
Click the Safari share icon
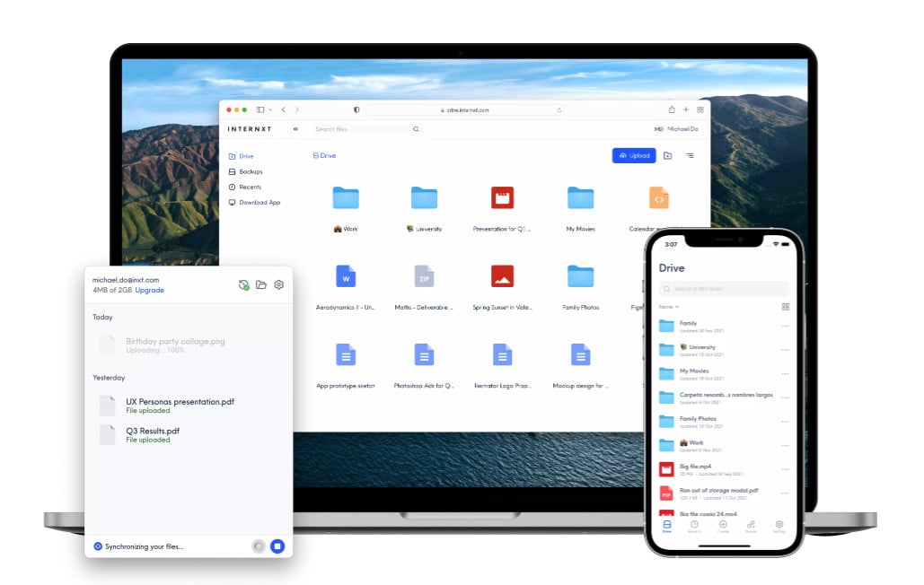click(672, 109)
